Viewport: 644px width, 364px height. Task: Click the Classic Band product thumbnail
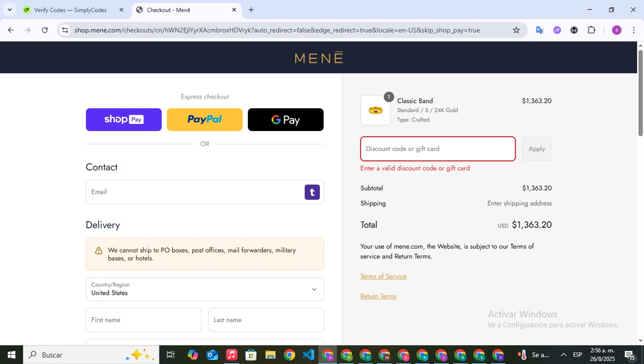click(x=376, y=110)
